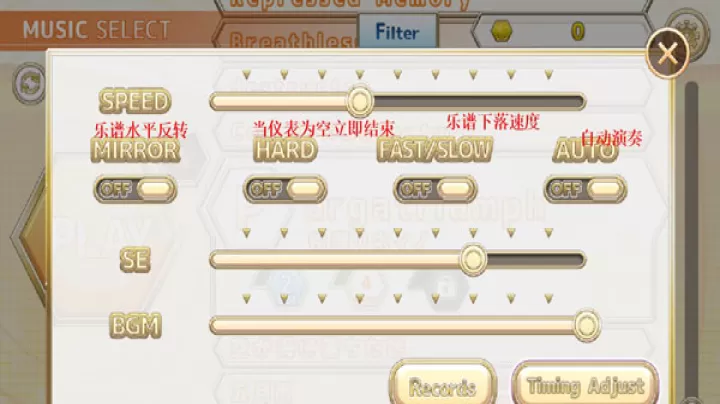720x404 pixels.
Task: Enable the FAST/SLOW indicator switch
Action: pos(435,189)
